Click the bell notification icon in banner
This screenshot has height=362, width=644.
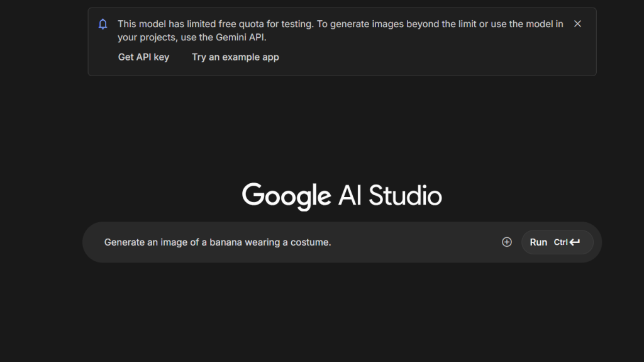103,25
